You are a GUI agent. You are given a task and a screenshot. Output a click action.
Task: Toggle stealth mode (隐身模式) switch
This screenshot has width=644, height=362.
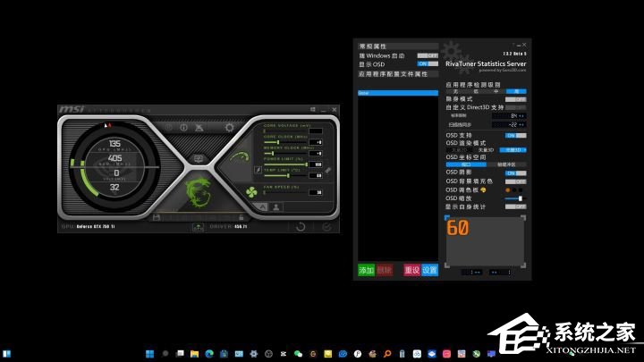515,99
